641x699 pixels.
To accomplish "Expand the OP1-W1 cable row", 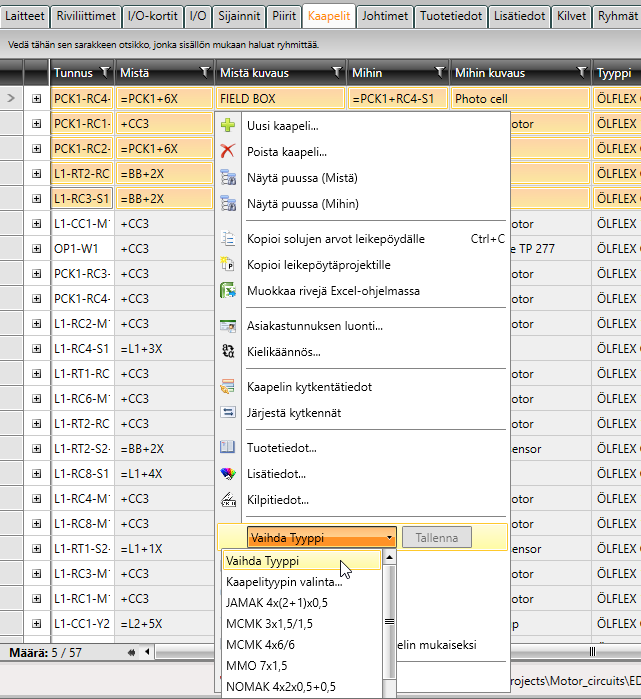I will [x=37, y=249].
